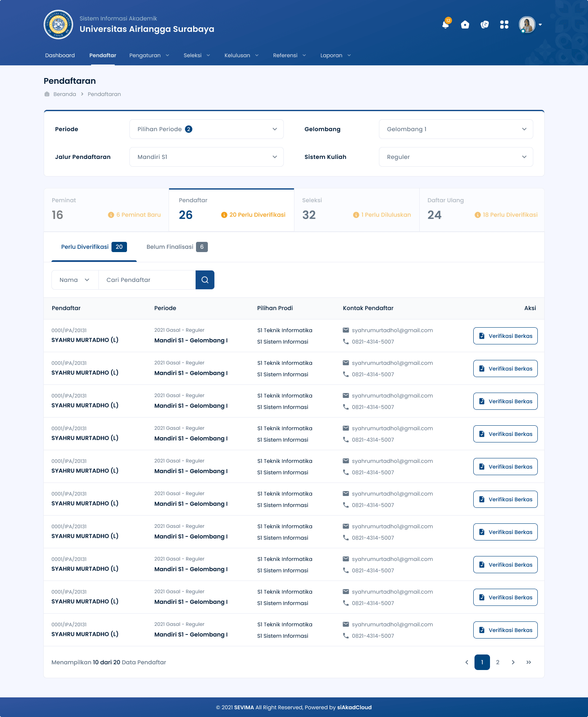The height and width of the screenshot is (717, 588).
Task: Jump to last page double-arrow
Action: [x=529, y=662]
